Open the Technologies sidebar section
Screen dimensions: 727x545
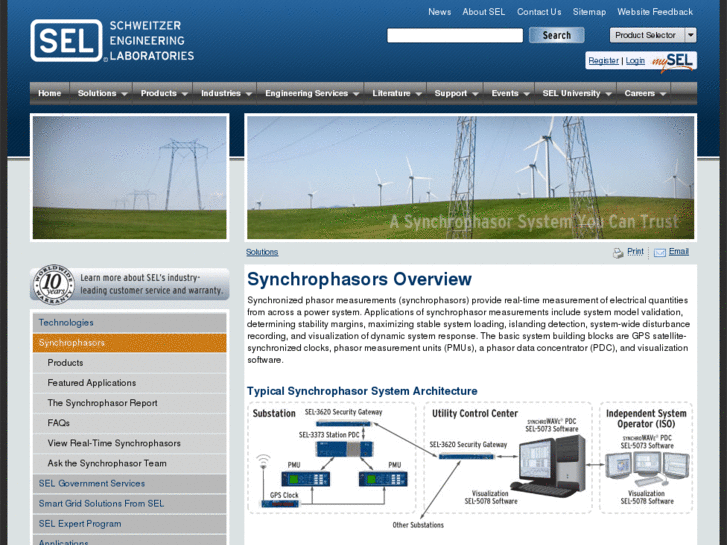pos(129,322)
